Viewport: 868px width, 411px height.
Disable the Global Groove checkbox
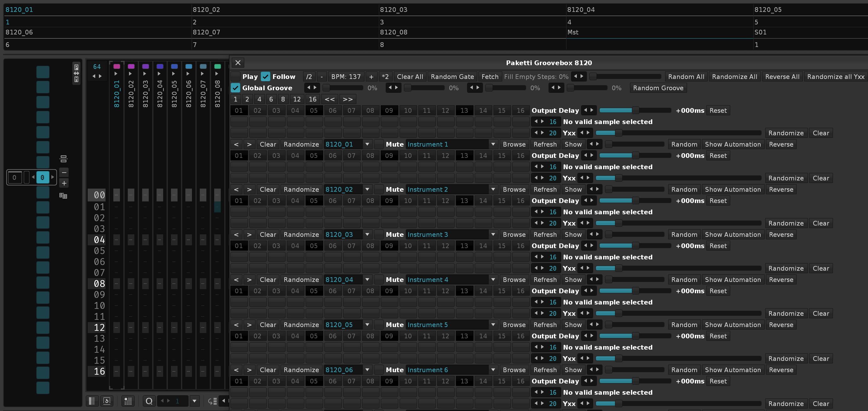click(235, 88)
